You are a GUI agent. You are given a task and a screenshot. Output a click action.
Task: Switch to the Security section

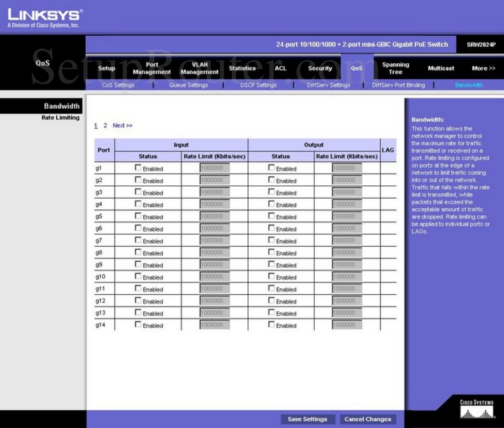[x=320, y=68]
